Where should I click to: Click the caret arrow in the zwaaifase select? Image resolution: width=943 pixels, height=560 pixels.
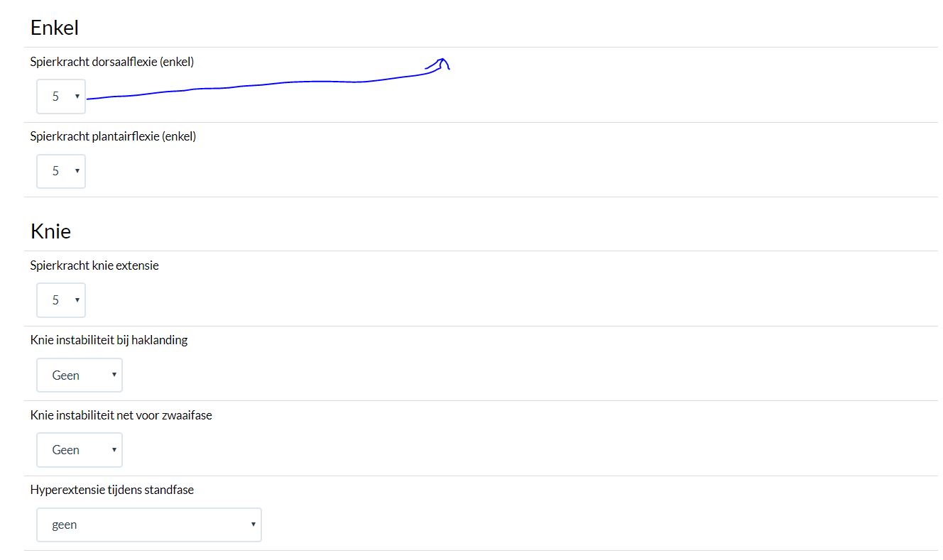[x=114, y=450]
